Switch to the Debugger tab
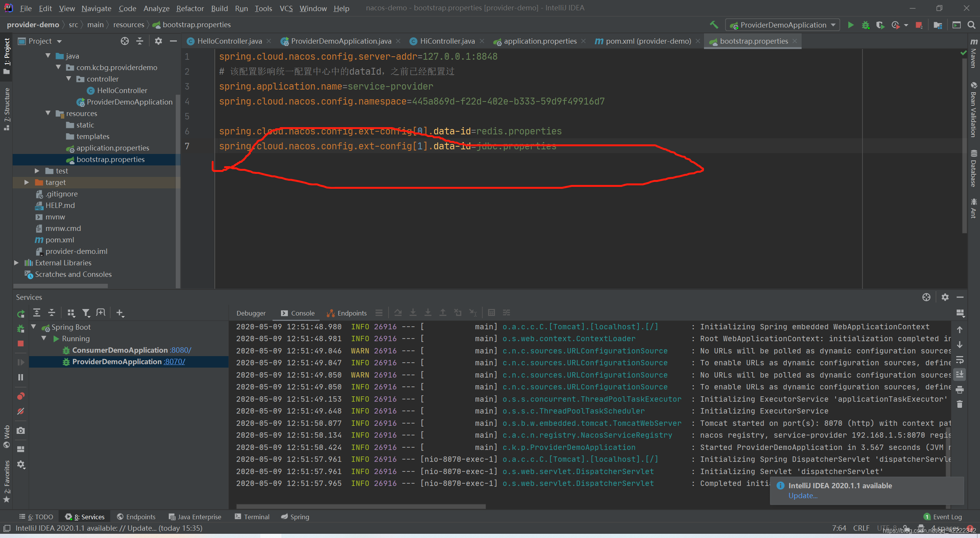This screenshot has height=538, width=980. tap(251, 313)
